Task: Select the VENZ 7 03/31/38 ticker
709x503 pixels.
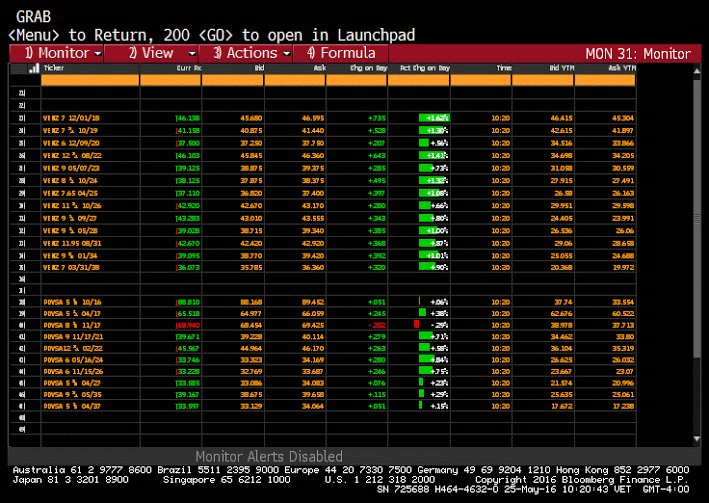Action: [x=71, y=267]
